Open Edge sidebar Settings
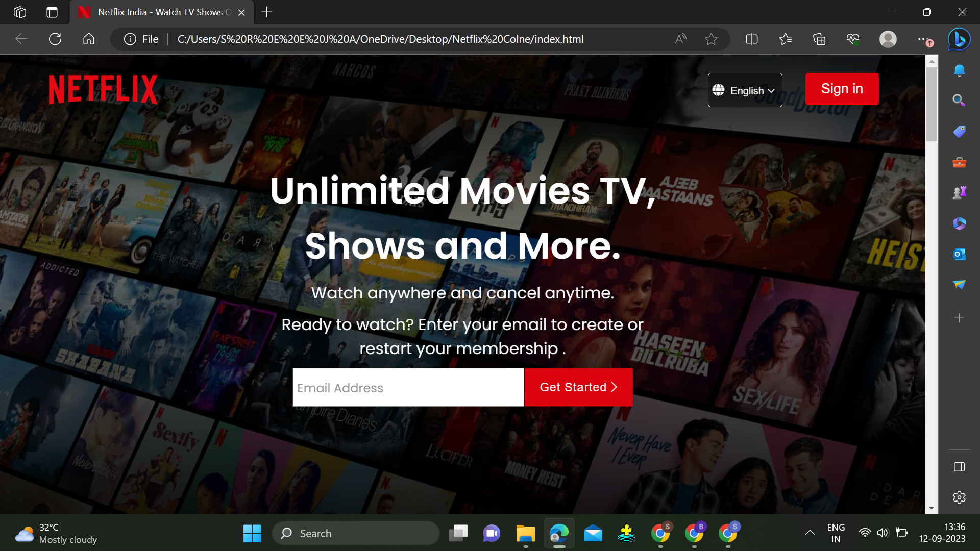This screenshot has width=980, height=551. 958,497
